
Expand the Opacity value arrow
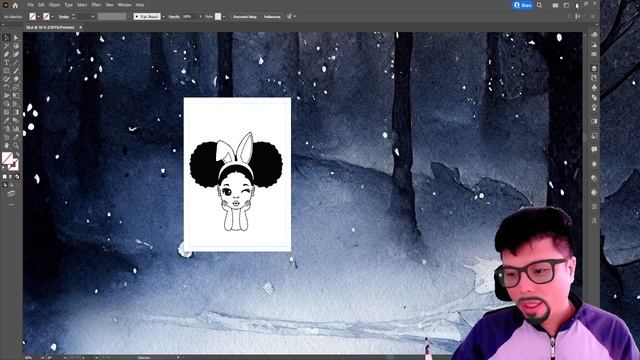click(200, 17)
